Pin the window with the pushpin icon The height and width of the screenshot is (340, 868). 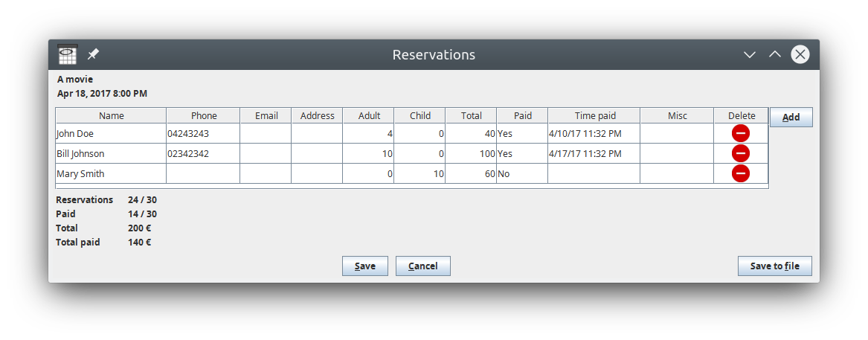point(93,54)
